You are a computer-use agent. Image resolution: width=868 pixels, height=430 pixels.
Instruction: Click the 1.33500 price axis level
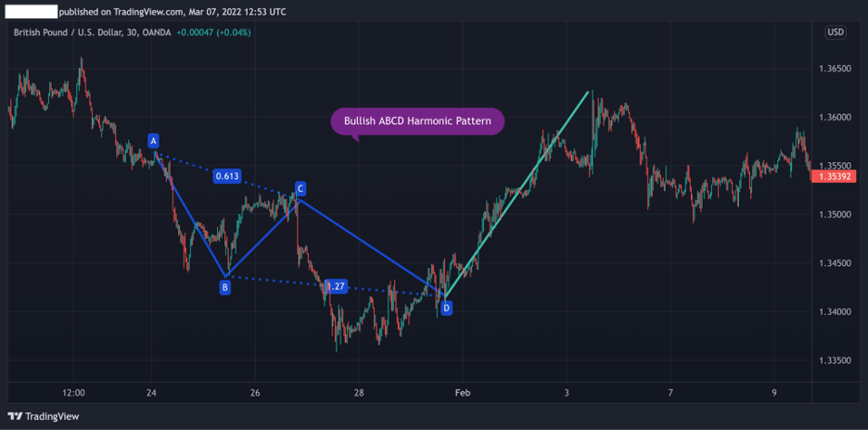click(836, 360)
